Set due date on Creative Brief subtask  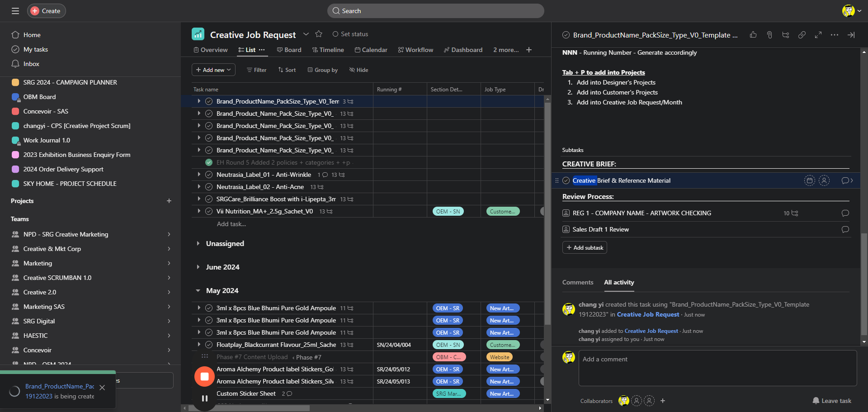pyautogui.click(x=810, y=180)
